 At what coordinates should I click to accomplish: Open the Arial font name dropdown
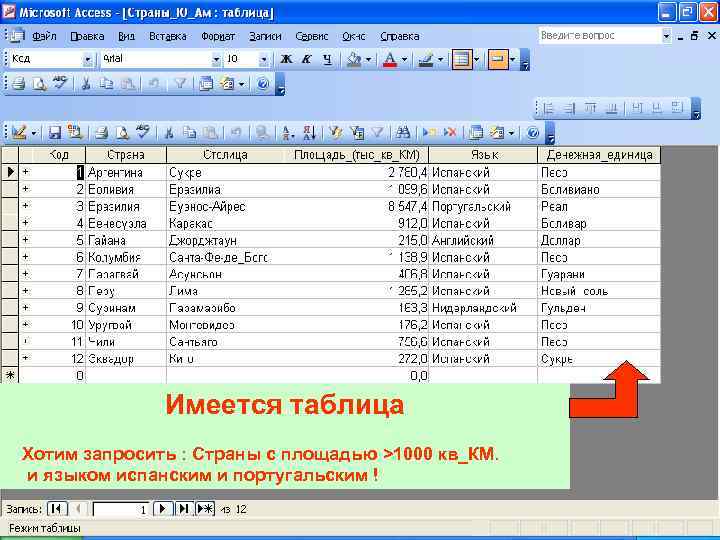216,59
